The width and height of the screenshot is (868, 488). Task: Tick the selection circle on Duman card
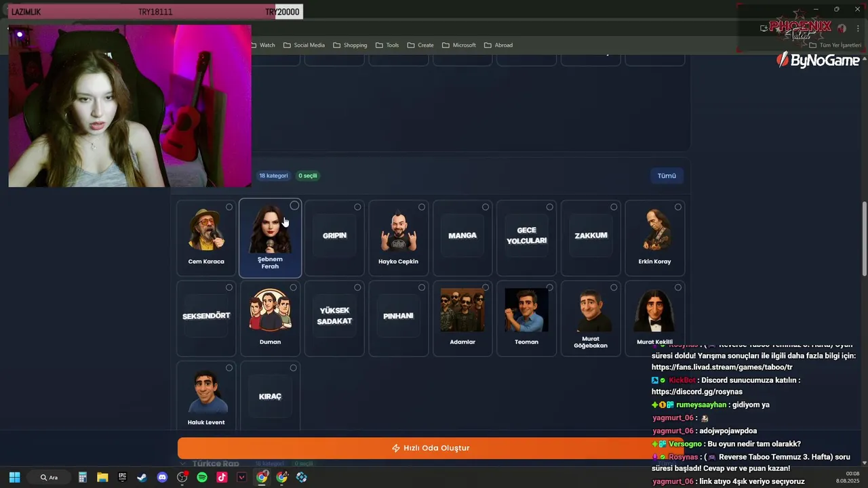(x=293, y=287)
